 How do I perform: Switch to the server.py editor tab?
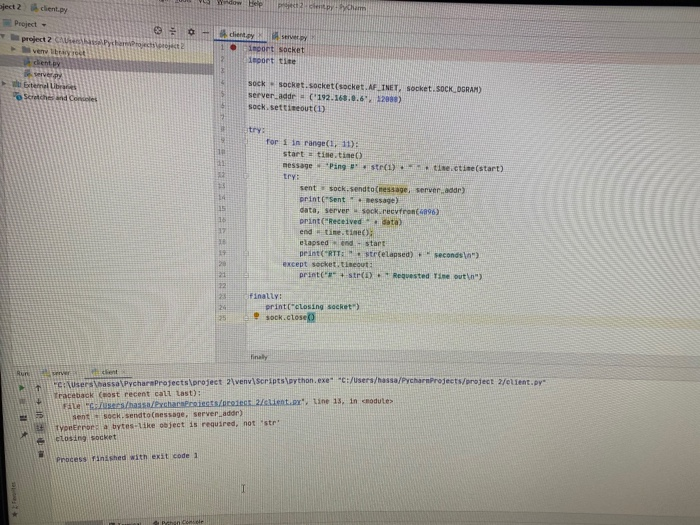[293, 37]
